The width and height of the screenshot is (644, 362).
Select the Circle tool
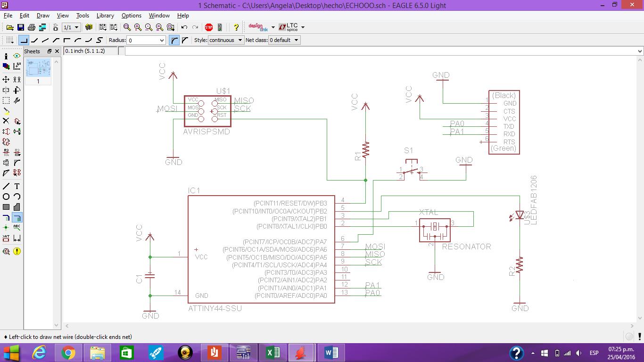pyautogui.click(x=6, y=197)
